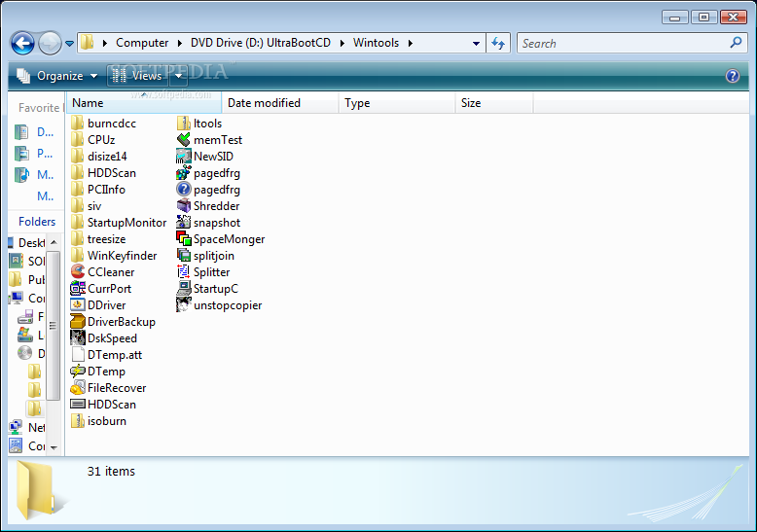Click the DskSpeed icon
Screen dimensions: 757x532
[x=77, y=337]
